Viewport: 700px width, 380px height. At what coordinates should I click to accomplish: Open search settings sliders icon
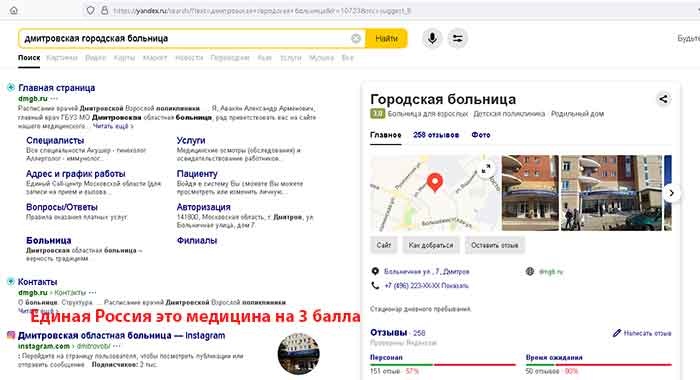click(x=458, y=38)
